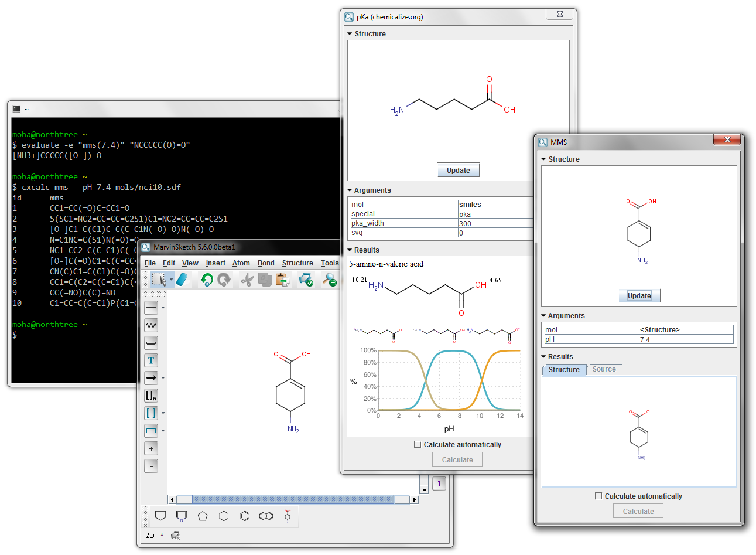Screen dimensions: 756x555
Task: Enable Calculate automatically in pKa window
Action: (x=418, y=444)
